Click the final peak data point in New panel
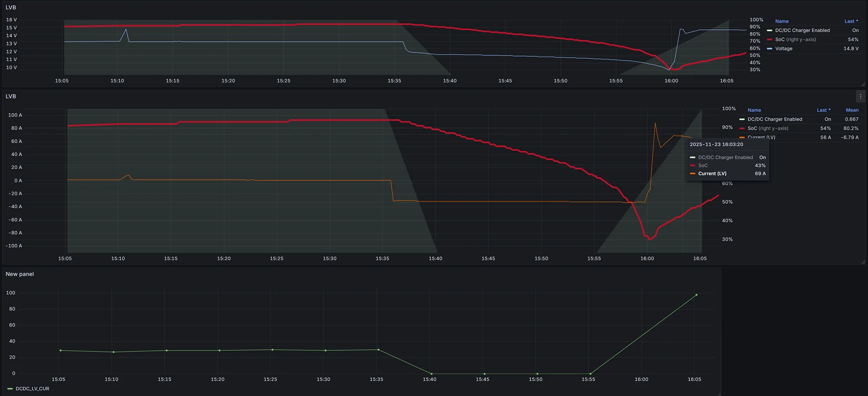The width and height of the screenshot is (868, 396). [x=696, y=295]
